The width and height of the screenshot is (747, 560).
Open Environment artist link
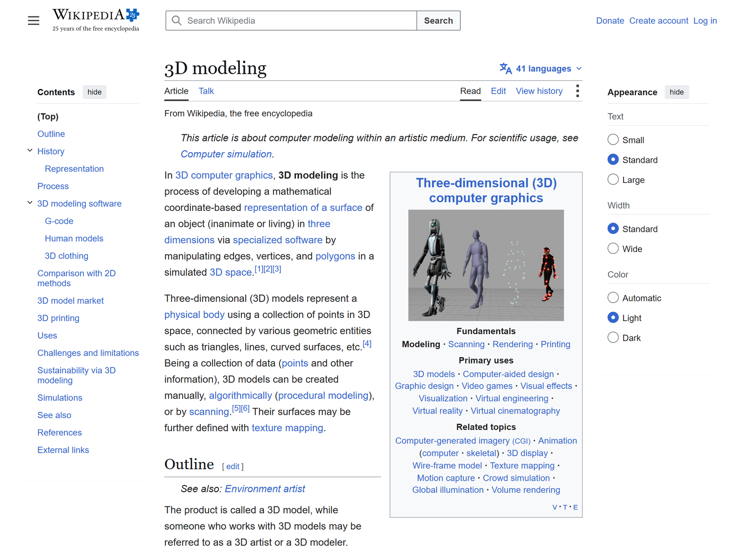(x=265, y=489)
